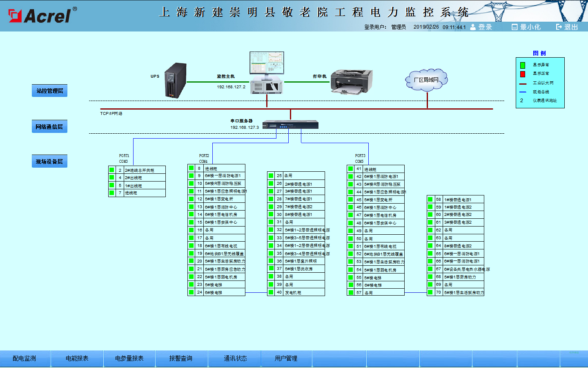588x368 pixels.
Task: Select the 串口服务器 serial server device
Action: (290, 125)
